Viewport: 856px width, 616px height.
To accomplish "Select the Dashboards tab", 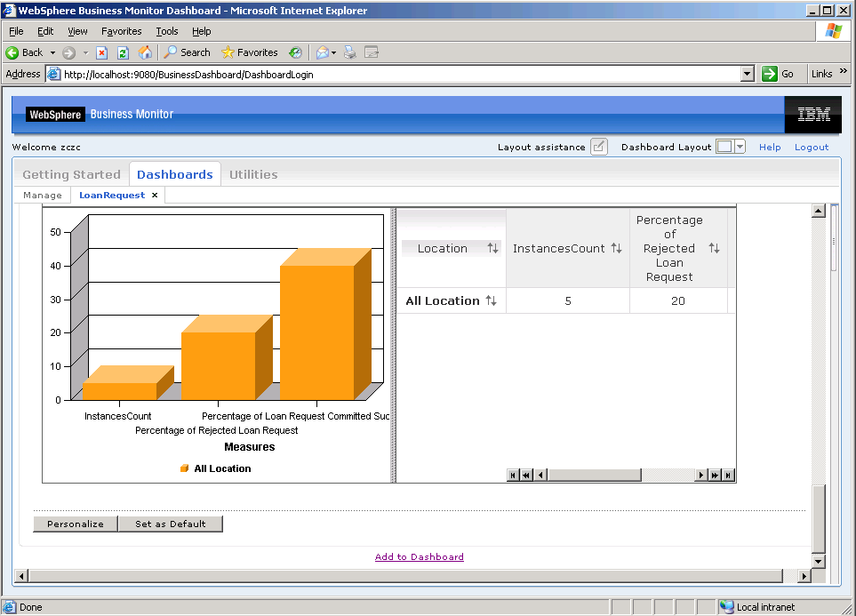I will (x=175, y=175).
